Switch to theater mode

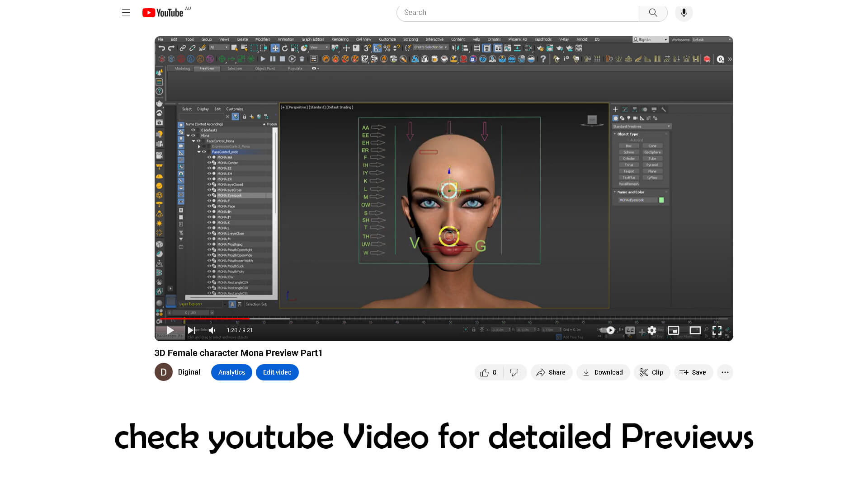695,330
